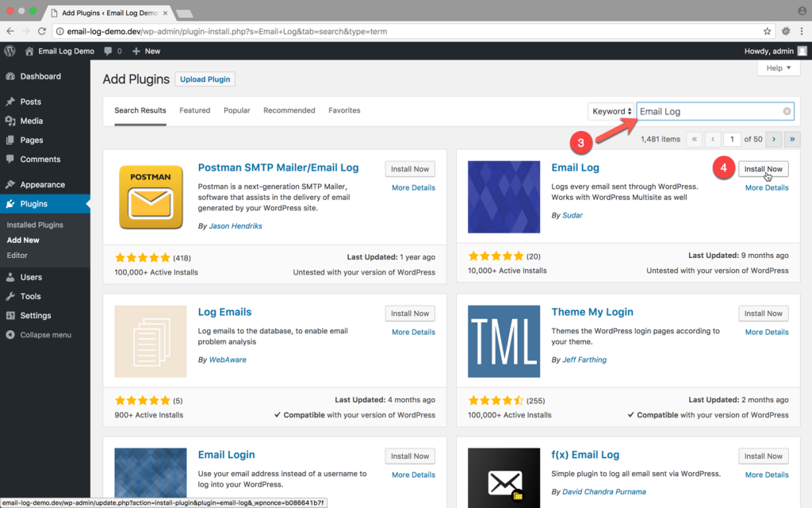Switch to the Recommended tab

point(289,110)
